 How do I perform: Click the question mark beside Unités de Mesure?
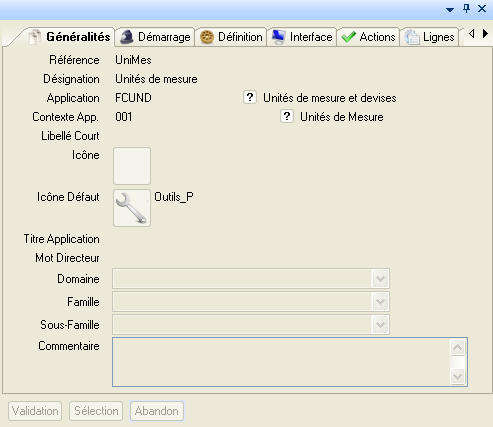tap(287, 116)
